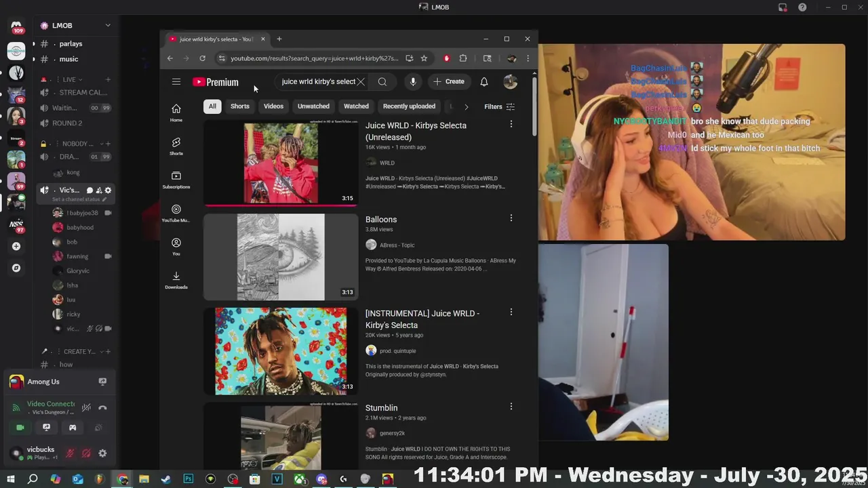868x488 pixels.
Task: Click the Chrome address bar URL
Action: (314, 58)
